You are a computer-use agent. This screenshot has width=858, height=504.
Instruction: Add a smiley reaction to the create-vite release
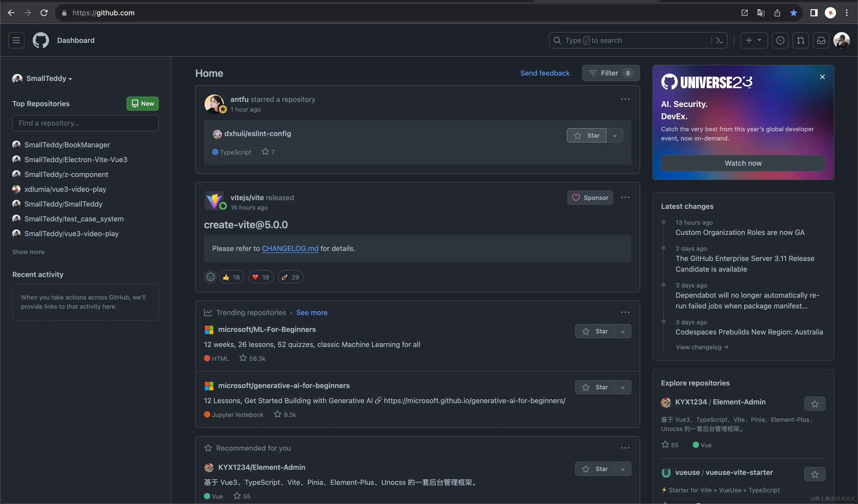(x=211, y=277)
